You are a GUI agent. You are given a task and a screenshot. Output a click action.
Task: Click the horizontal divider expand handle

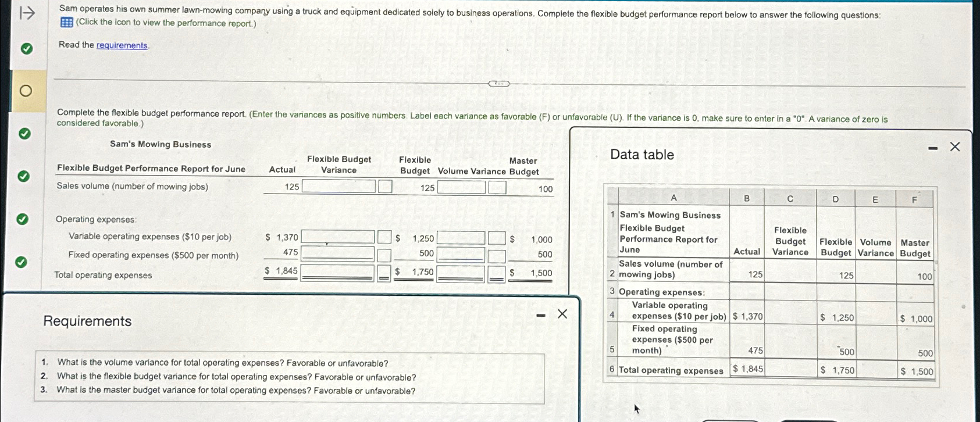499,84
